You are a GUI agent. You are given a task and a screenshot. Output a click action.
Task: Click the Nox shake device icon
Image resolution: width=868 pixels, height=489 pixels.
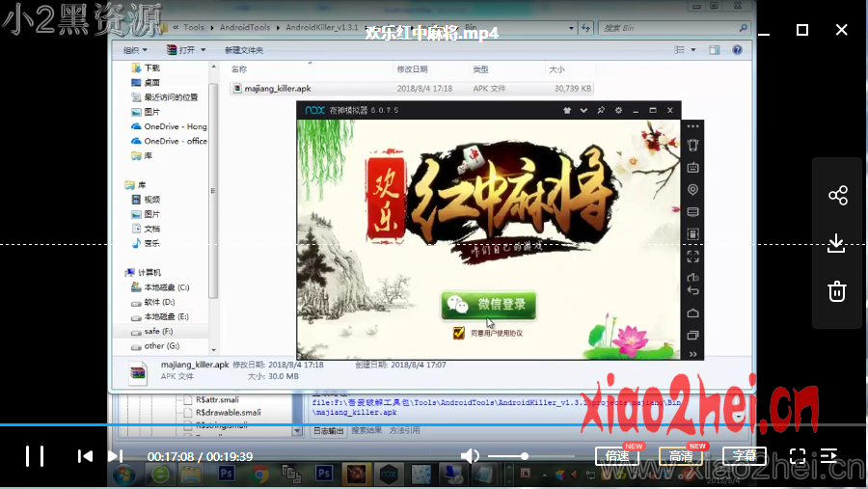click(692, 145)
